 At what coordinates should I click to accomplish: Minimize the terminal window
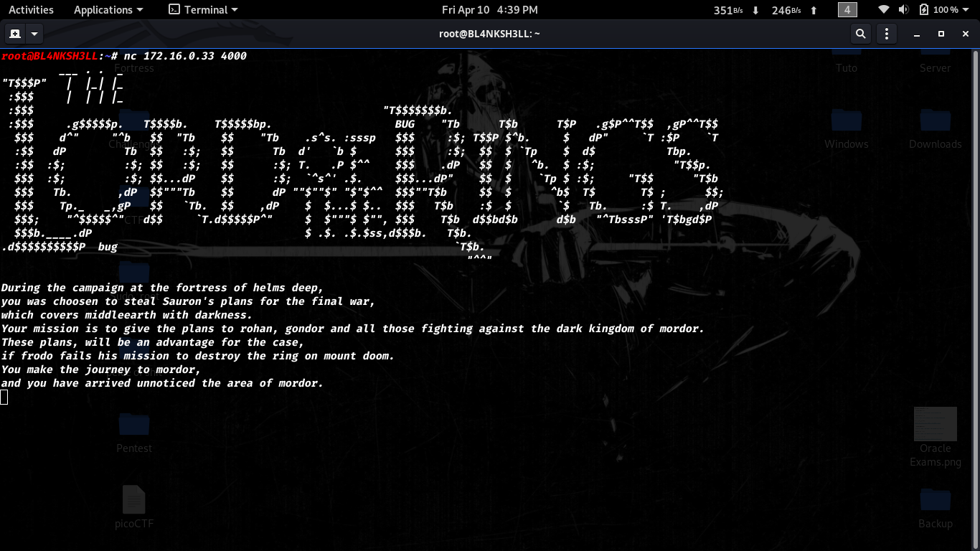pyautogui.click(x=917, y=34)
